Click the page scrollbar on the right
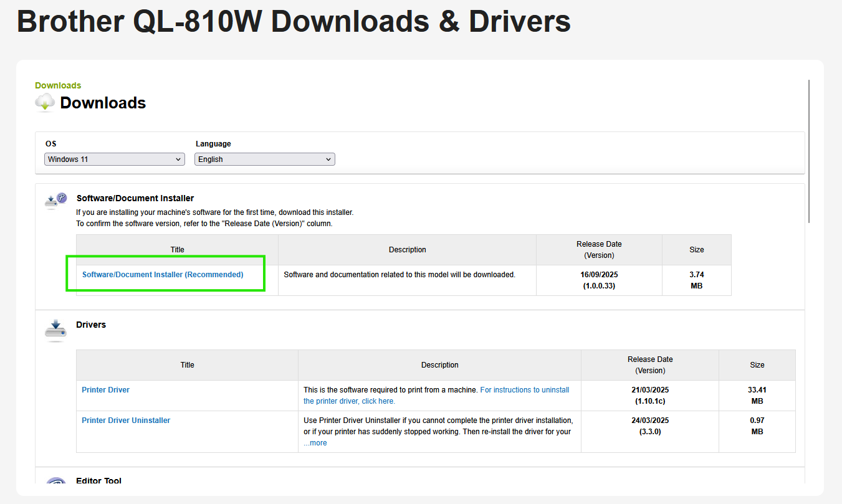842x504 pixels. click(x=808, y=153)
